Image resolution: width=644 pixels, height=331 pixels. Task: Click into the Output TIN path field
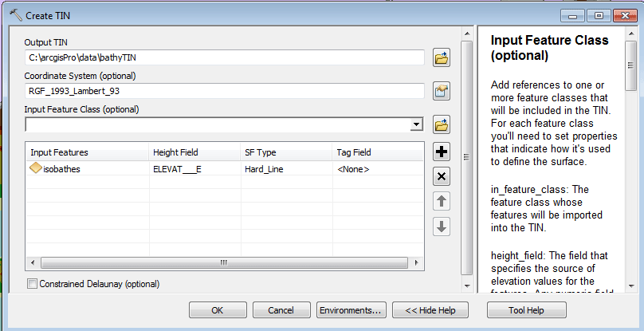(x=223, y=57)
